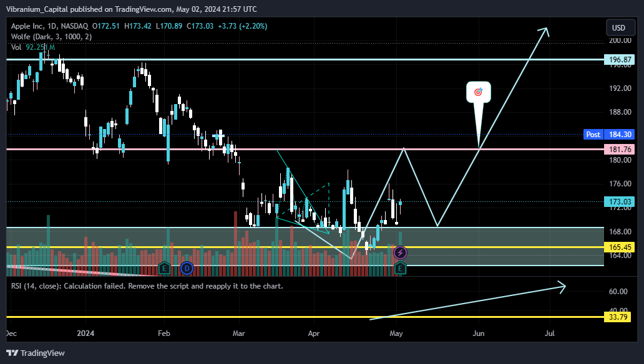This screenshot has width=644, height=364.
Task: Select the target emoji balloon annotation
Action: (x=479, y=92)
